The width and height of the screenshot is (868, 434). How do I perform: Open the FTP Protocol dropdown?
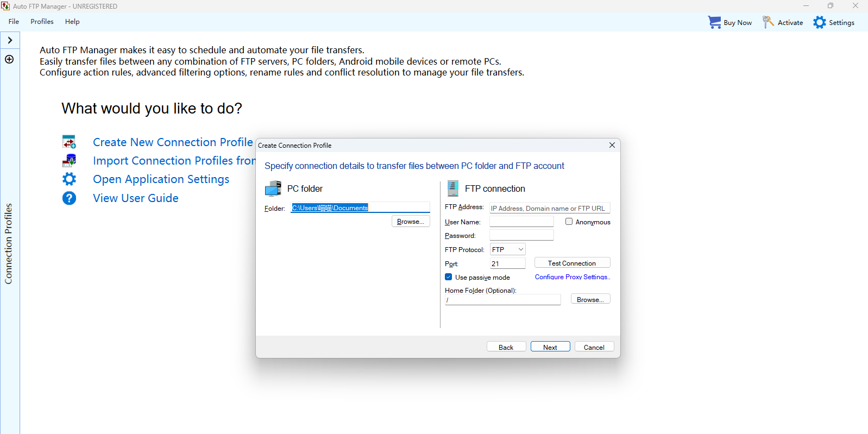tap(507, 249)
